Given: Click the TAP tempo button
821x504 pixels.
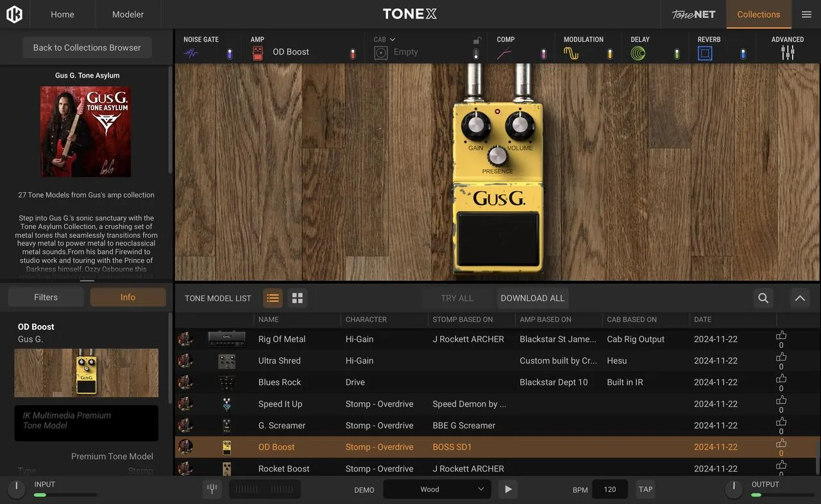Looking at the screenshot, I should pos(645,489).
